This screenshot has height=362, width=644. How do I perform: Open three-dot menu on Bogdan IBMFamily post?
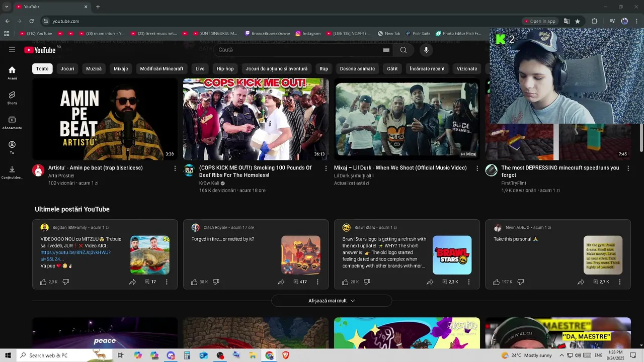[167, 282]
